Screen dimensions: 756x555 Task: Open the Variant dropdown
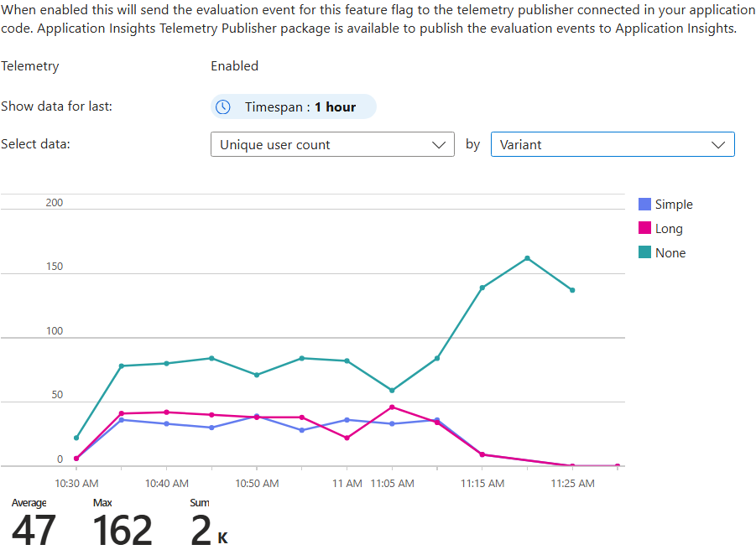pyautogui.click(x=613, y=143)
